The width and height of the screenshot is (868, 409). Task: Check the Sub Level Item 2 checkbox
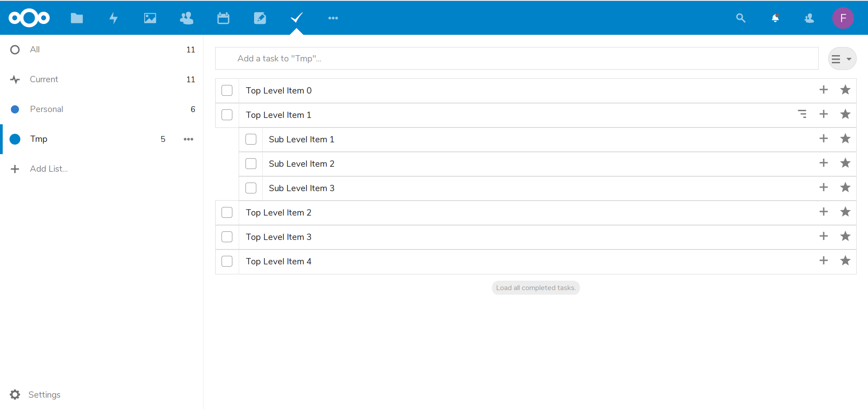point(251,164)
